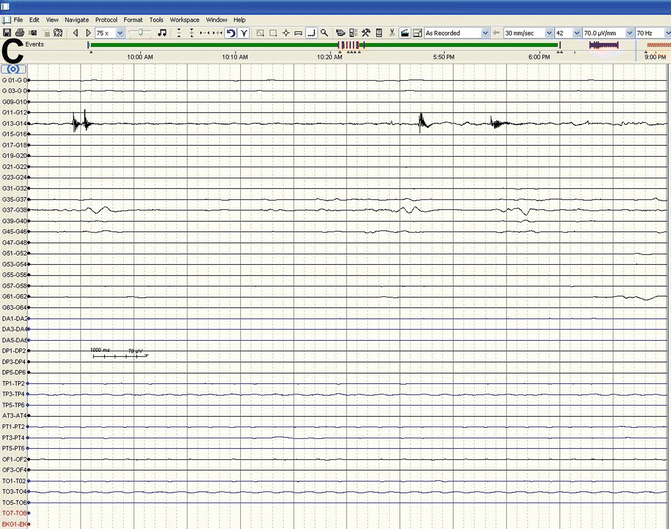Viewport: 671px width, 529px height.
Task: Adjust the playback speed slider
Action: pyautogui.click(x=141, y=33)
